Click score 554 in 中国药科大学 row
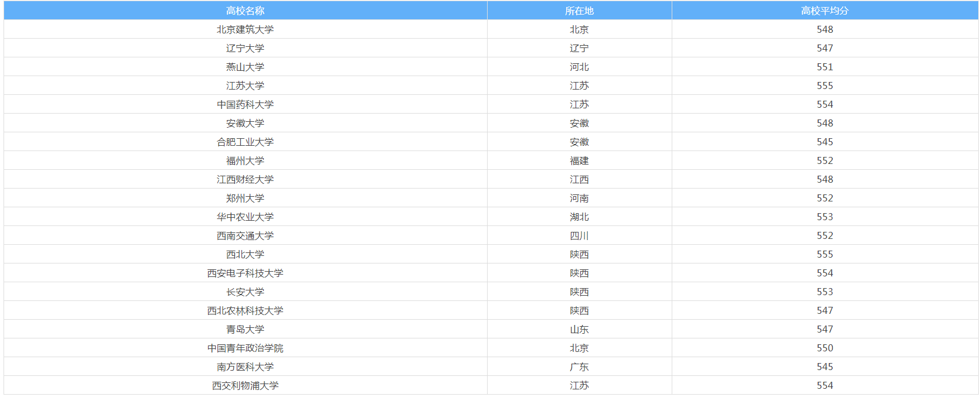Screen dimensions: 980x397 (825, 104)
